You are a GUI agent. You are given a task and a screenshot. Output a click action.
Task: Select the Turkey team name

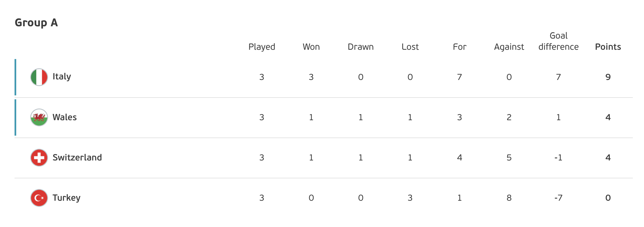click(x=67, y=198)
